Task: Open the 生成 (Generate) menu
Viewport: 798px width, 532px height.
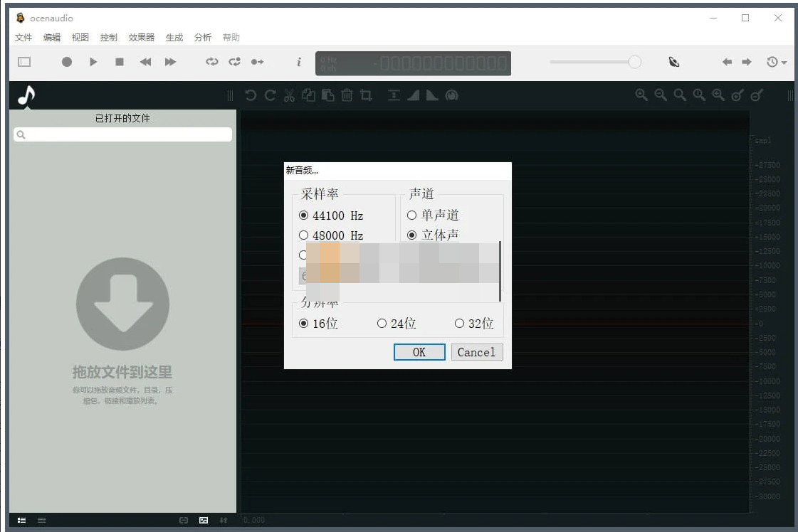Action: [x=174, y=37]
